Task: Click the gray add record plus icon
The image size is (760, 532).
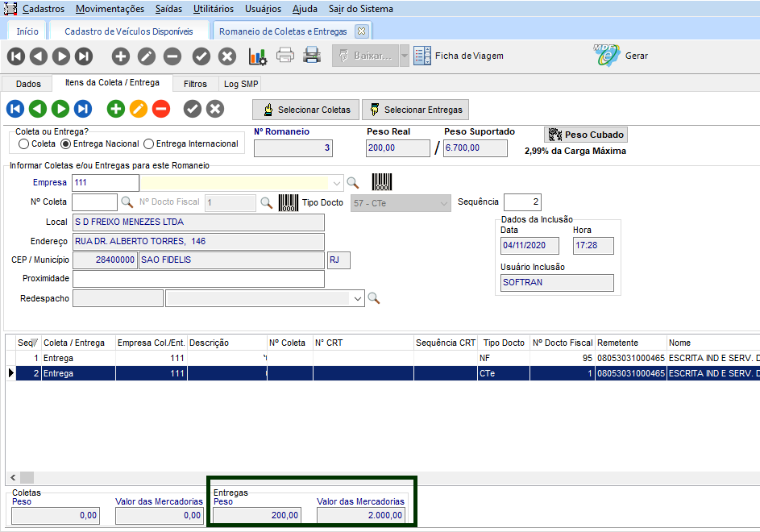Action: pyautogui.click(x=121, y=56)
